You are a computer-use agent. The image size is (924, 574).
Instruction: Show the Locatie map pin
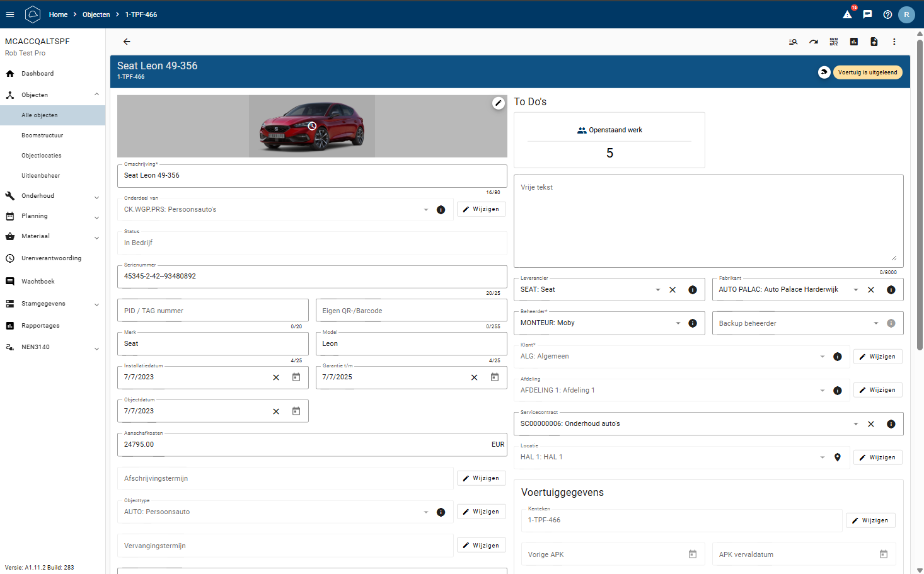coord(838,457)
